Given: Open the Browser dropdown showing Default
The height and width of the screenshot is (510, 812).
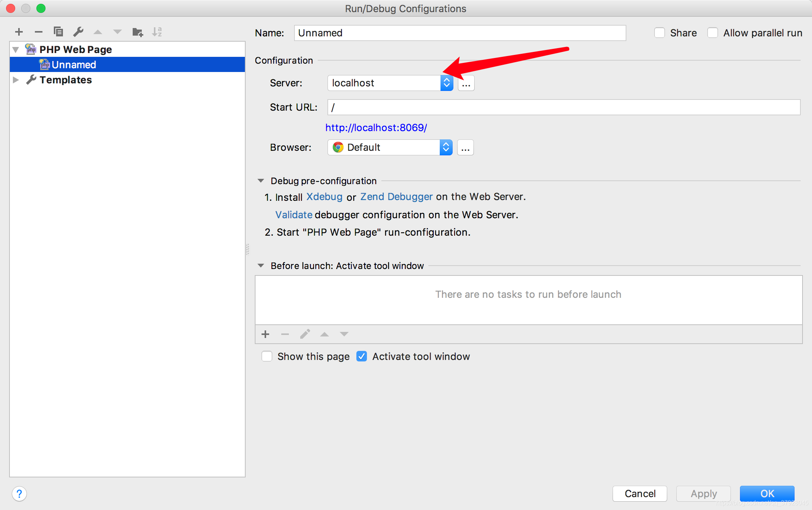Looking at the screenshot, I should (x=390, y=147).
